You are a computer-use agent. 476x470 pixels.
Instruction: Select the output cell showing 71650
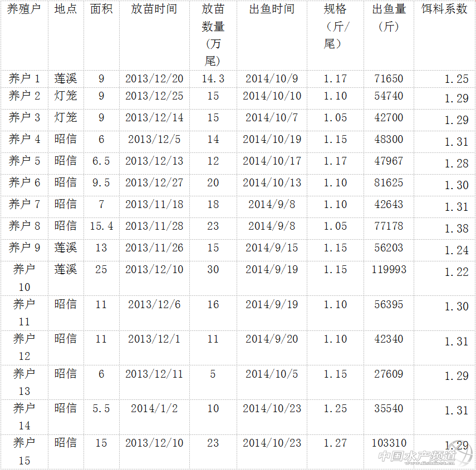[x=389, y=78]
